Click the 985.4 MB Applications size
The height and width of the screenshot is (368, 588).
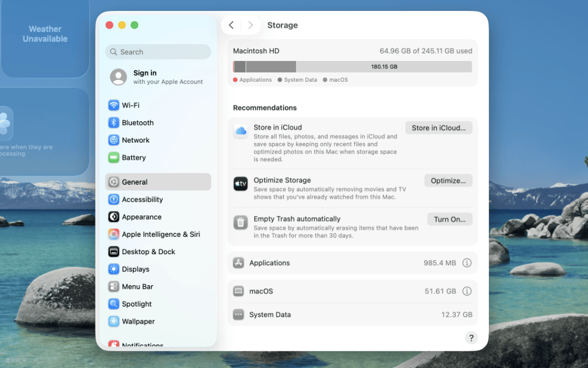tap(440, 263)
